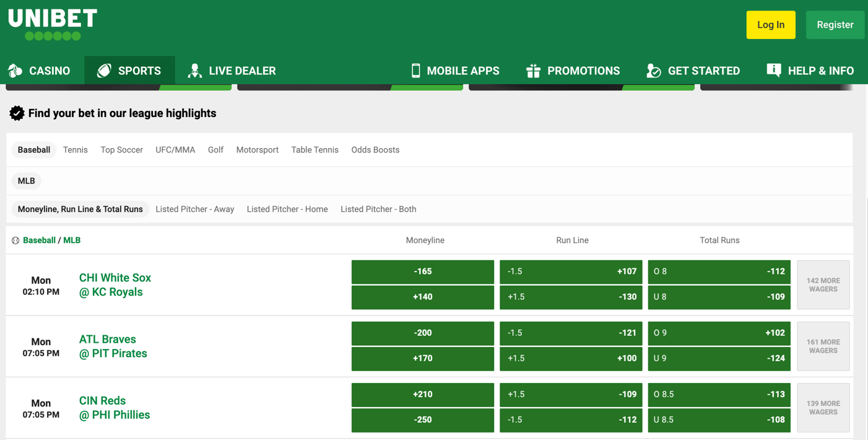The width and height of the screenshot is (868, 440).
Task: Bet Braves moneyline -200
Action: (423, 333)
